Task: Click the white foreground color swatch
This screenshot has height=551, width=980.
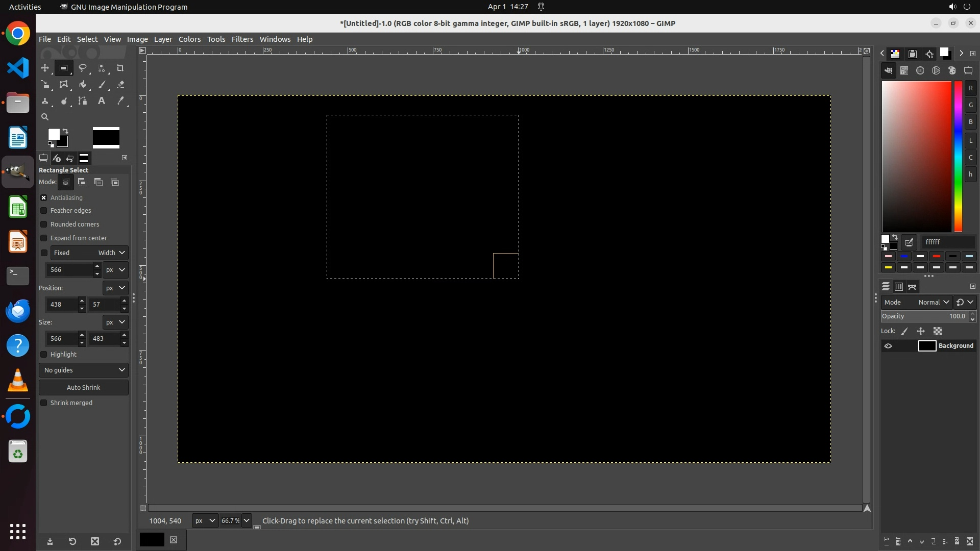Action: [x=53, y=134]
